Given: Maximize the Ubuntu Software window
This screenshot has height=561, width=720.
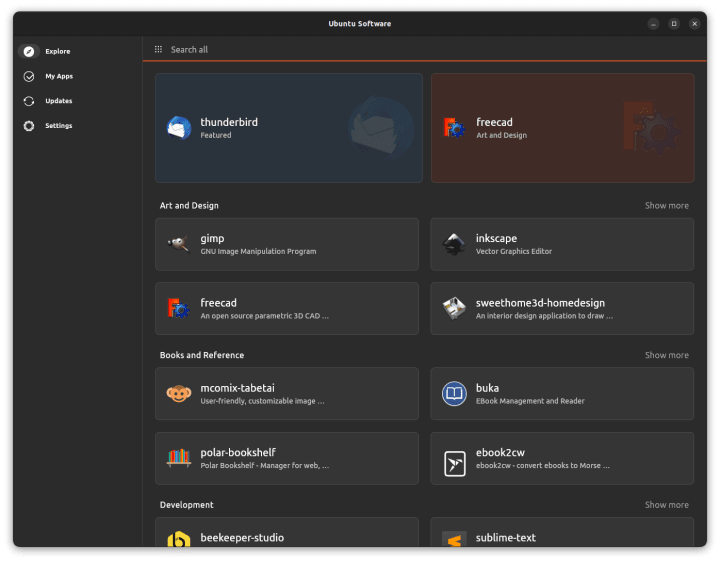Looking at the screenshot, I should pyautogui.click(x=674, y=23).
